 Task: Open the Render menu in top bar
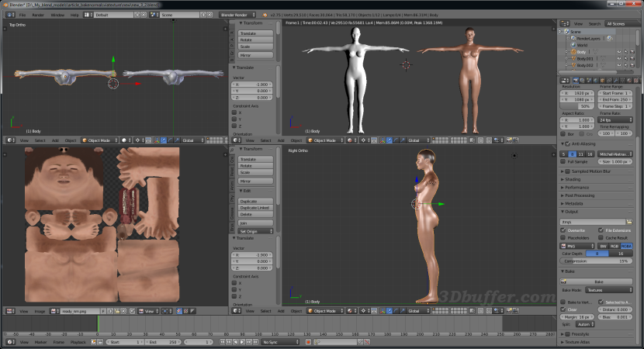38,15
